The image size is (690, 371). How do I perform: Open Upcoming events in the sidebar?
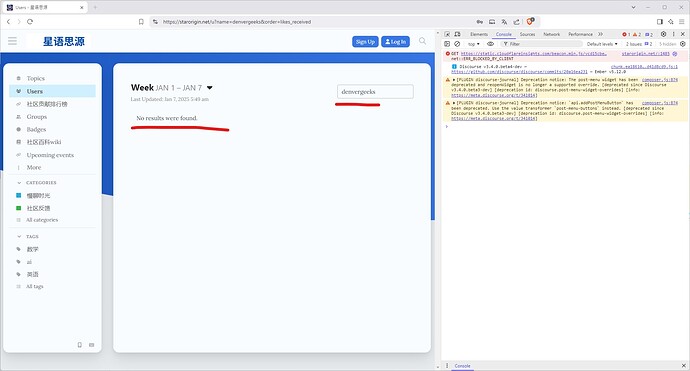tap(50, 155)
